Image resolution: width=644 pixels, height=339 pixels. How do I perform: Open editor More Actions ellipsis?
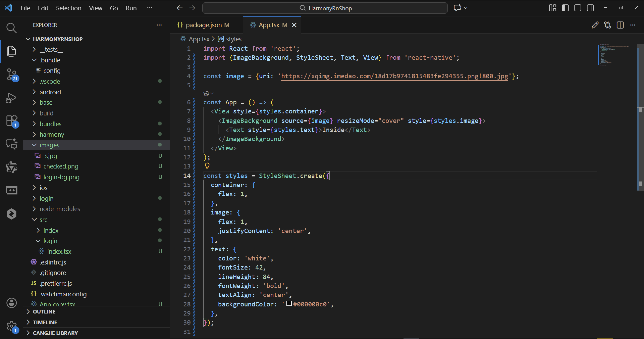(633, 25)
